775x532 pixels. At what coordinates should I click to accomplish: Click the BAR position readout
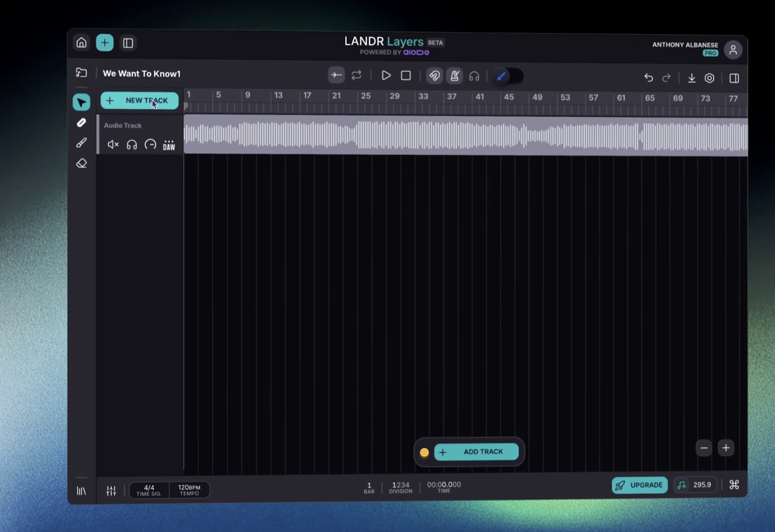point(369,487)
